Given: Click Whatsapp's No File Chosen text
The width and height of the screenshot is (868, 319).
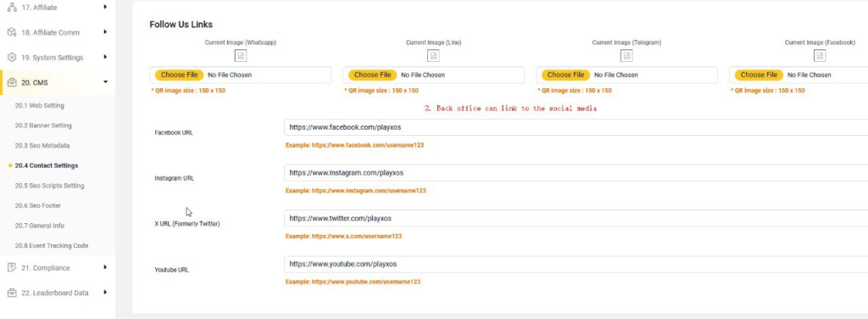Looking at the screenshot, I should (x=230, y=75).
